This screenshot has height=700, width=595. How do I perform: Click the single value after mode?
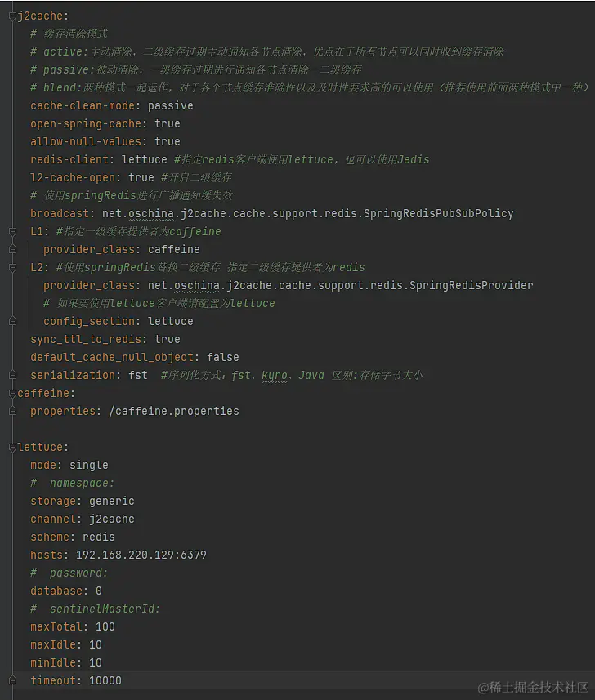[x=89, y=466]
